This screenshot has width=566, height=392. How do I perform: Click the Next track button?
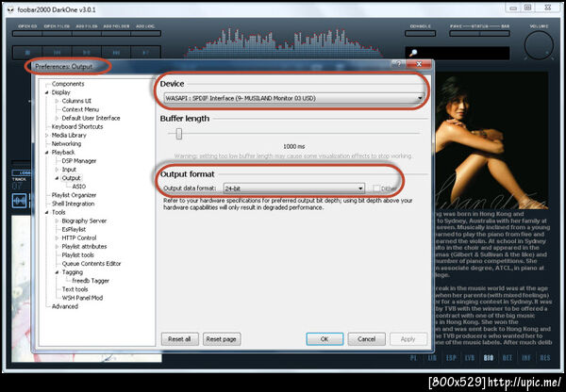[116, 53]
